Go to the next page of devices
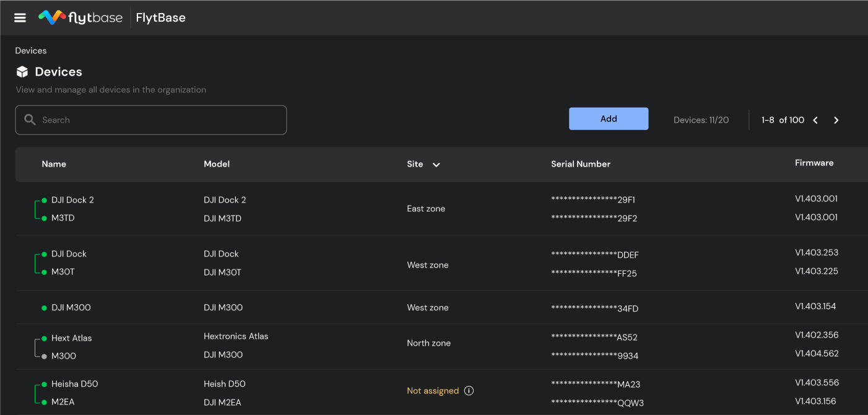Screen dimensions: 868x415 pos(836,120)
